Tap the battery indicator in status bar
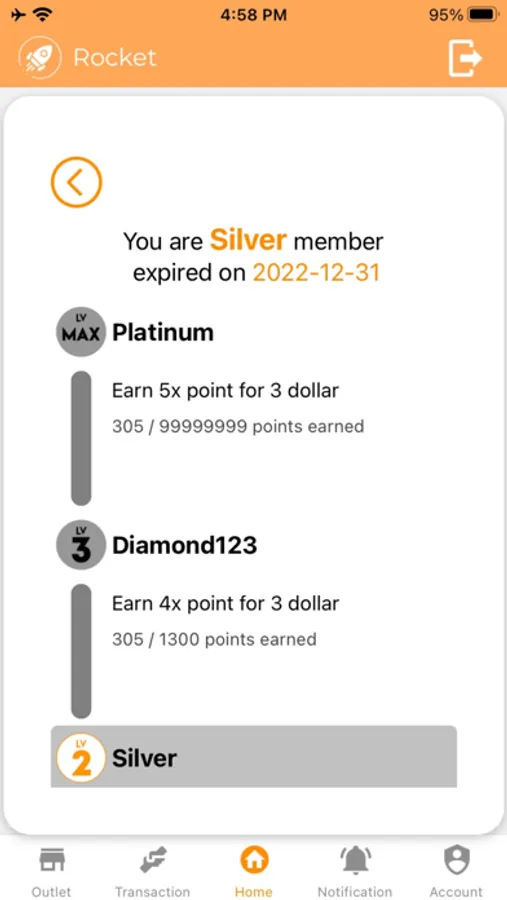This screenshot has width=507, height=900. pos(483,15)
